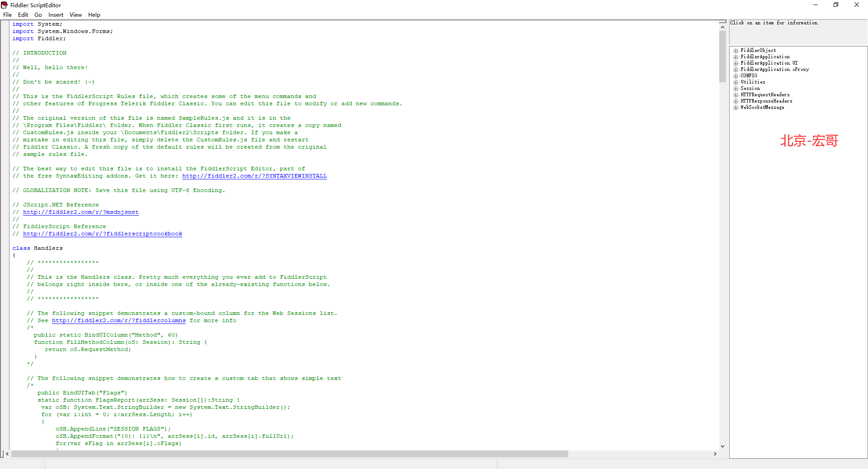Screen dimensions: 868x469
Task: Click 'import Fiddler;' line in editor
Action: [x=39, y=39]
